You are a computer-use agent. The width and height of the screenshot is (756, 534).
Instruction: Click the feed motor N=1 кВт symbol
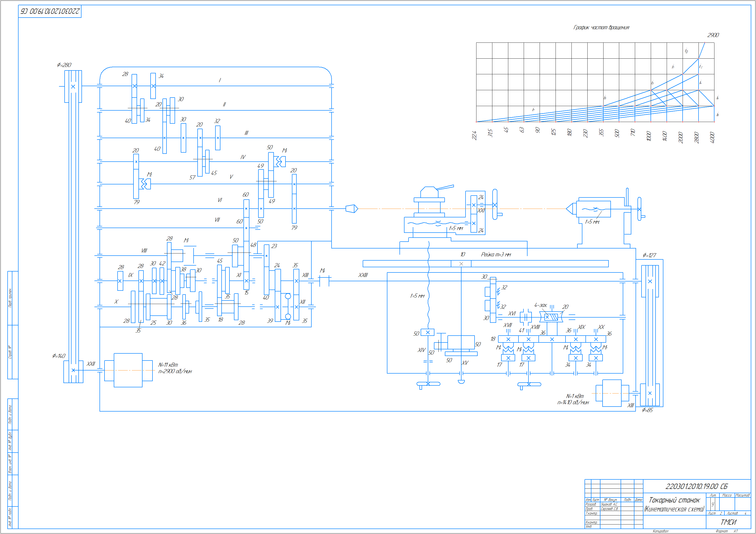[x=611, y=393]
